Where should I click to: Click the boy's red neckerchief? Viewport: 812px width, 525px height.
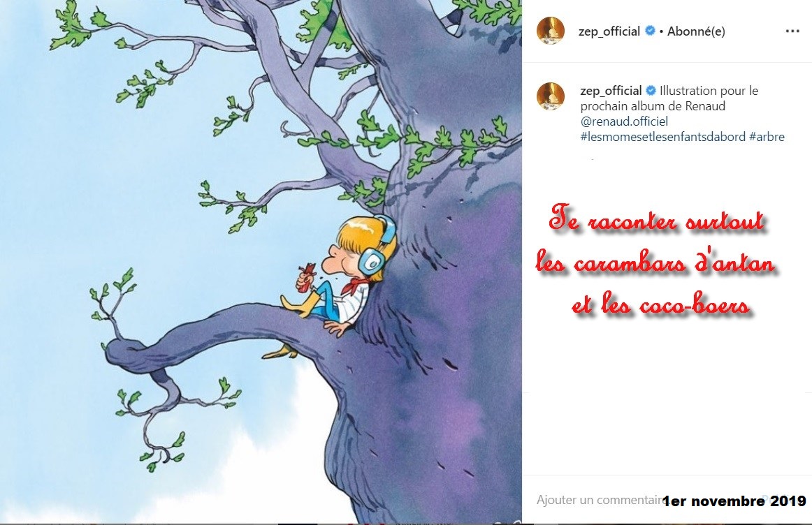[x=354, y=284]
